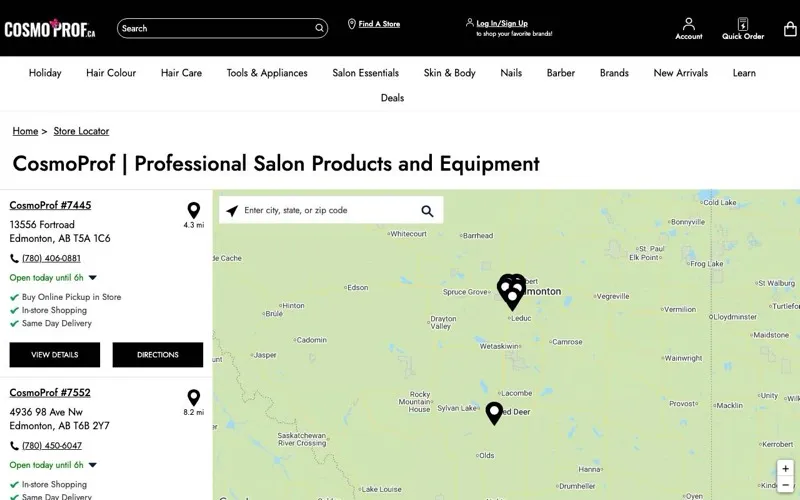Open the Barber menu

click(561, 73)
